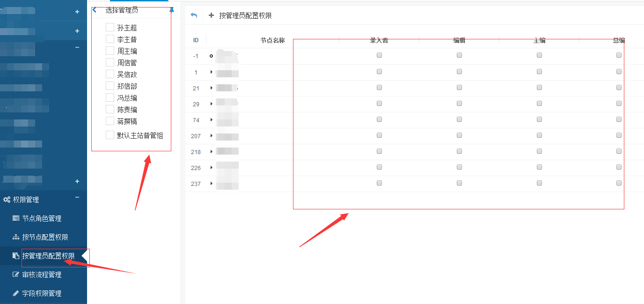
Task: Expand the node row with ID 226
Action: 212,168
